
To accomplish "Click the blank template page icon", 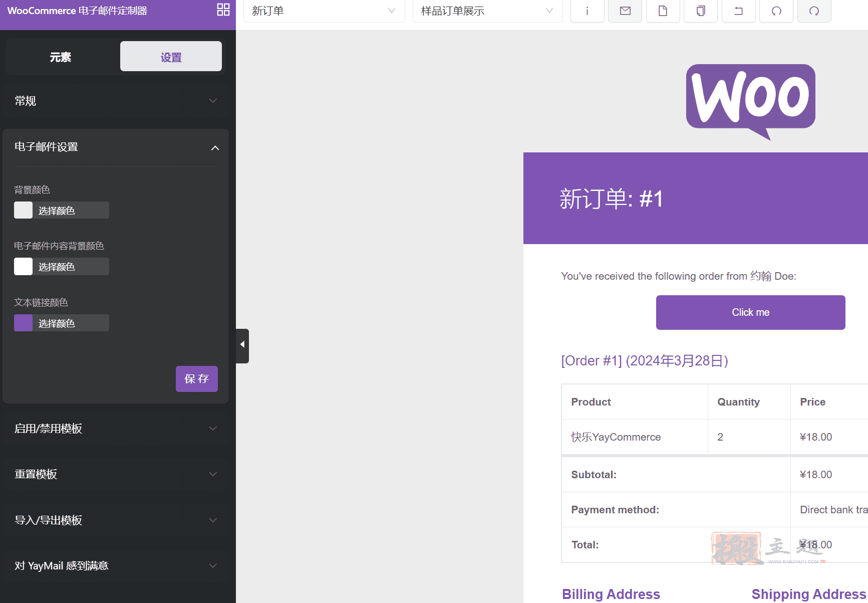I will tap(663, 11).
